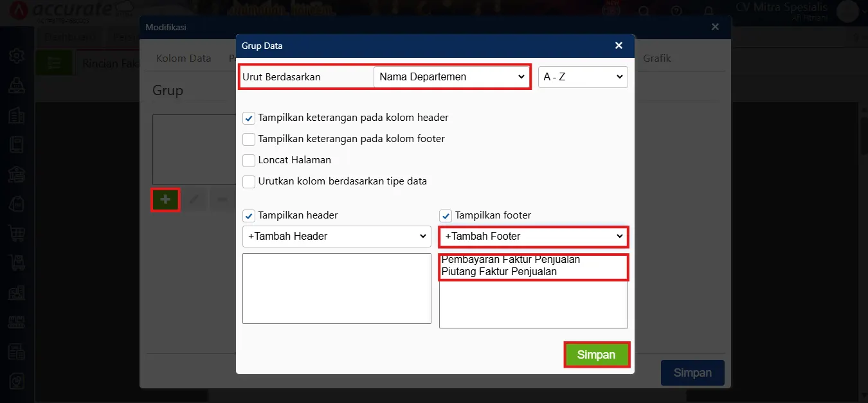The width and height of the screenshot is (868, 403).
Task: Select the pencil edit icon beside the plus
Action: click(194, 200)
